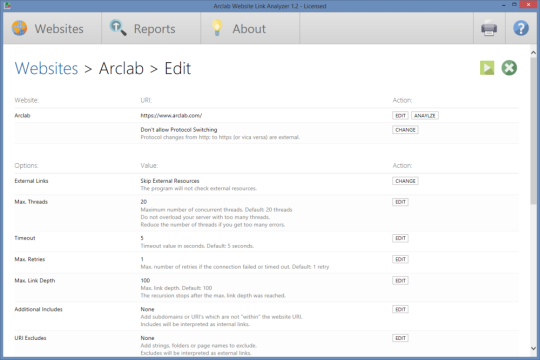The height and width of the screenshot is (360, 540).
Task: Click the https://www.arclab.com/ URI text
Action: (x=171, y=115)
